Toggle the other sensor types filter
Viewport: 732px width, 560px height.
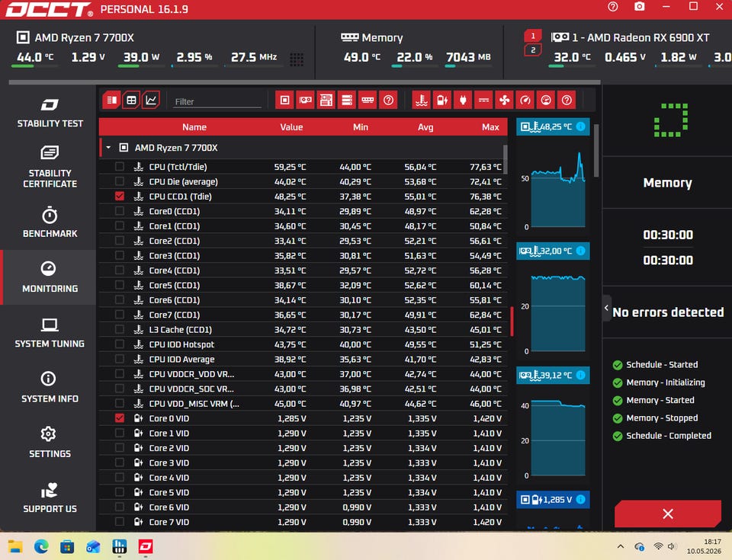click(x=567, y=100)
